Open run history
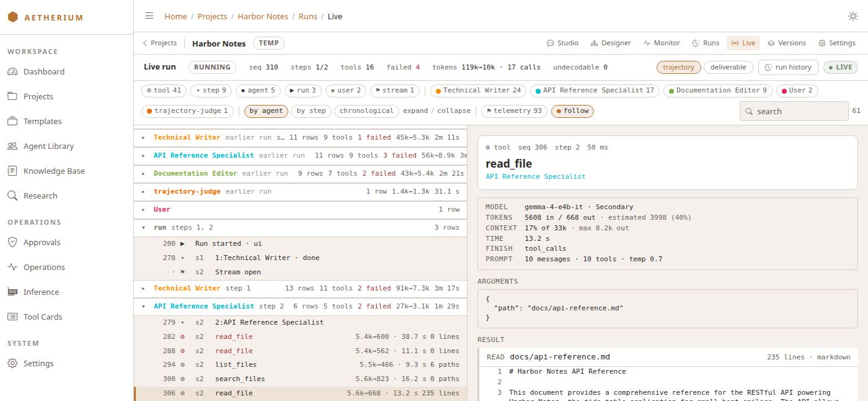 point(788,67)
